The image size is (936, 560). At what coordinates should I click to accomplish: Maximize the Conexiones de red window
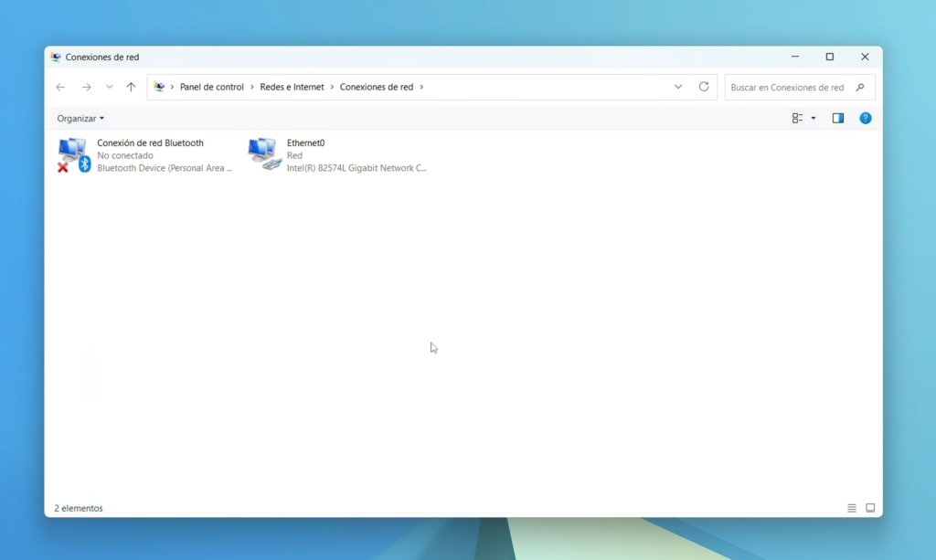pyautogui.click(x=830, y=57)
